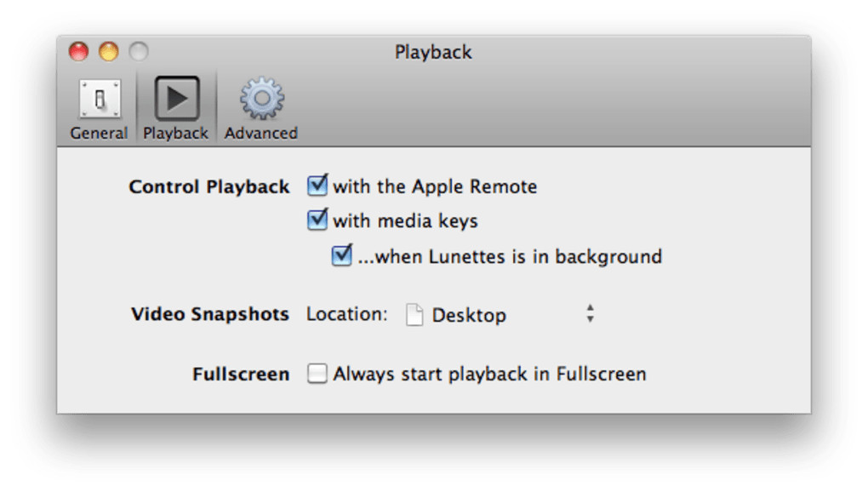
Task: Click the Control Playback section label
Action: tap(209, 186)
